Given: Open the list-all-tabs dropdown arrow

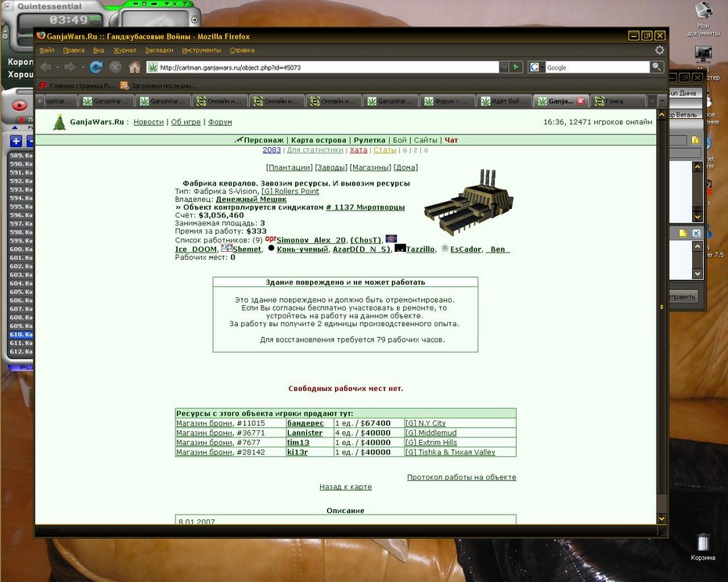Looking at the screenshot, I should coord(662,101).
